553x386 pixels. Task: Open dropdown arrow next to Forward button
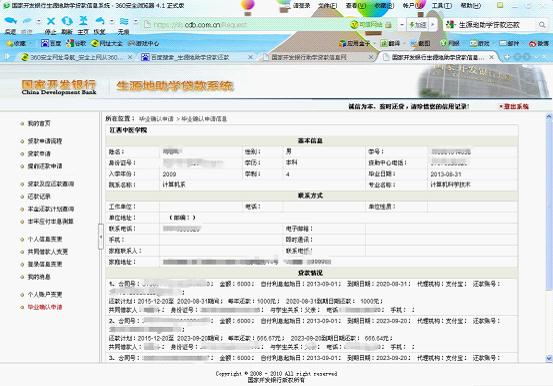coord(38,21)
